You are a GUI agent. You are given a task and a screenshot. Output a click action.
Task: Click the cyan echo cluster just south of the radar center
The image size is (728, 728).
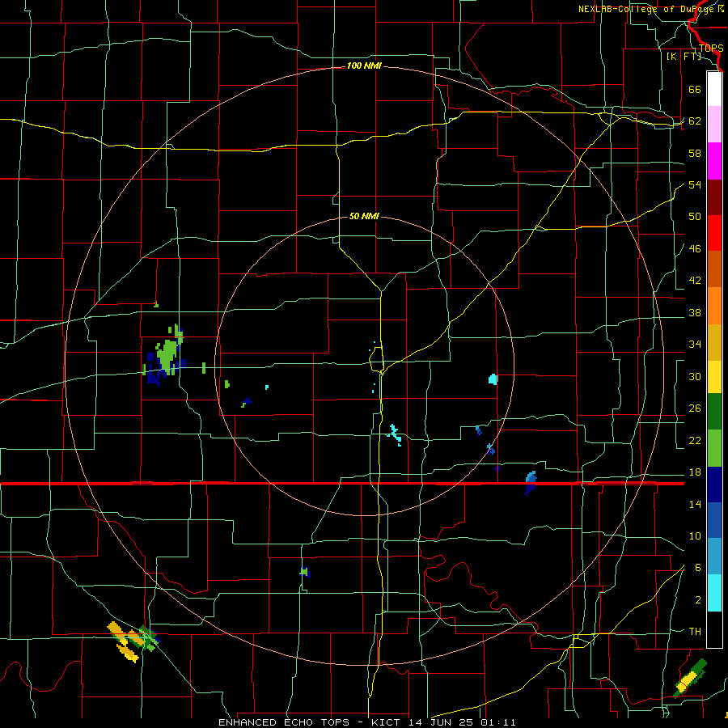(x=395, y=435)
